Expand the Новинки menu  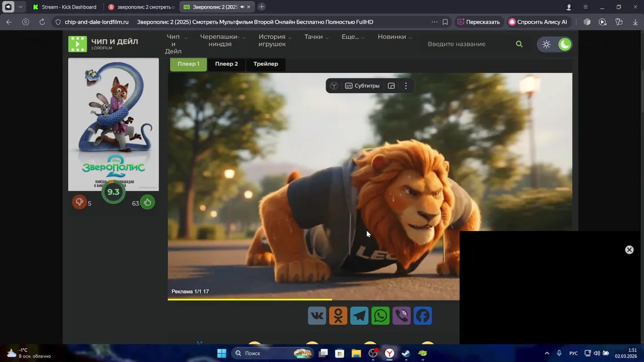coord(395,37)
